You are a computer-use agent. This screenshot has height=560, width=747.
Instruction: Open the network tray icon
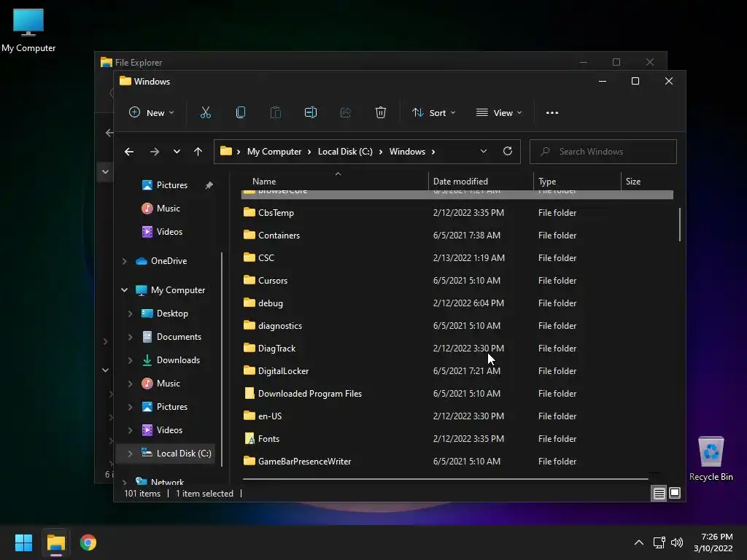(659, 542)
